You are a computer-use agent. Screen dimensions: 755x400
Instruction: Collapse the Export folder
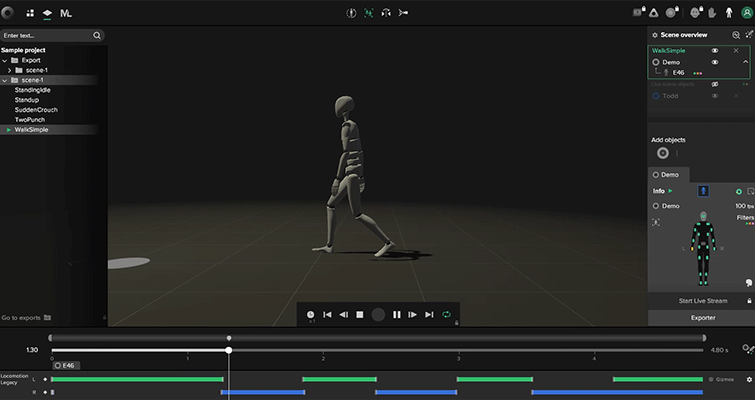click(5, 61)
